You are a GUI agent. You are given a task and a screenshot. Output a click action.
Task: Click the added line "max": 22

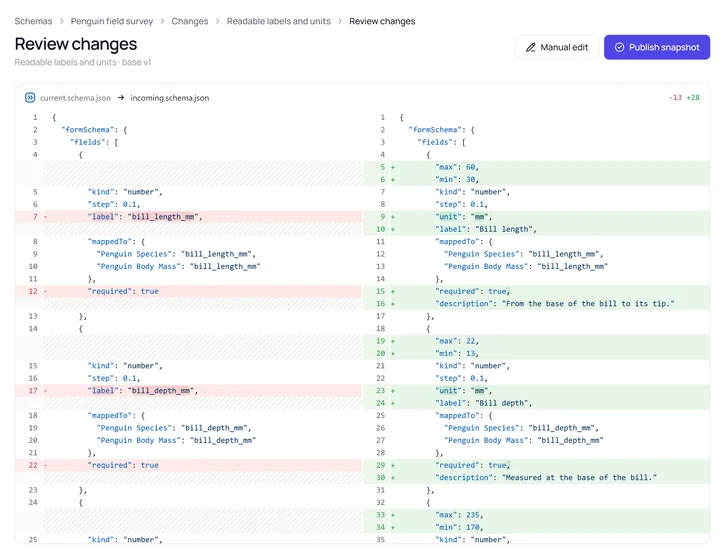(536, 341)
